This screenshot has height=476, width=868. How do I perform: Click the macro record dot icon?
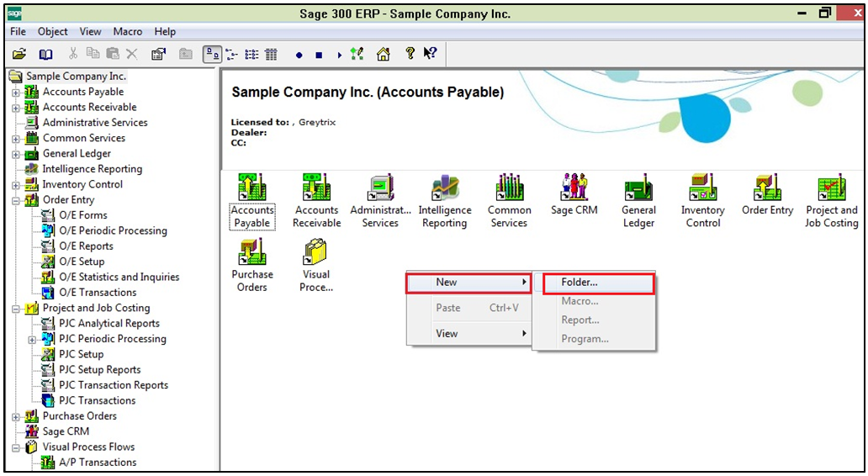[299, 55]
